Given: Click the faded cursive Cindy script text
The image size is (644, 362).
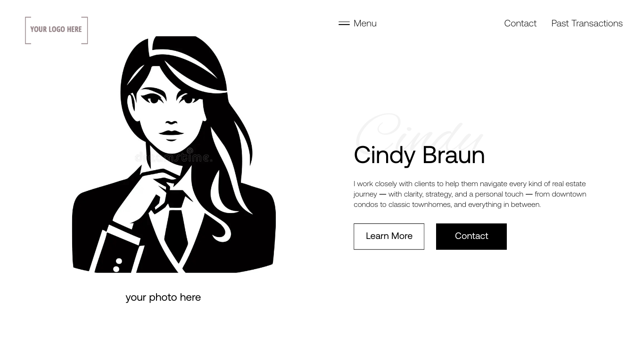Looking at the screenshot, I should [419, 131].
